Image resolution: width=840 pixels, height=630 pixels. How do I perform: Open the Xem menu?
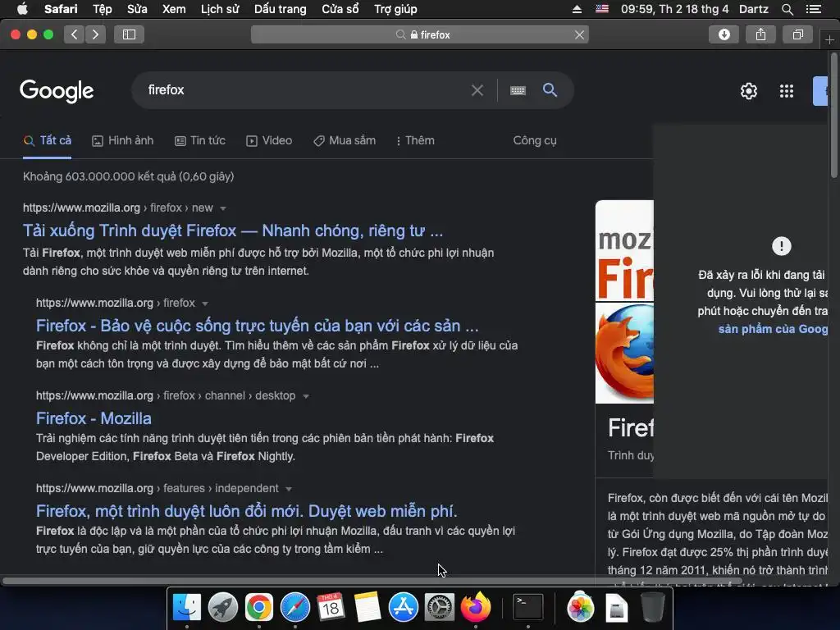[x=174, y=9]
